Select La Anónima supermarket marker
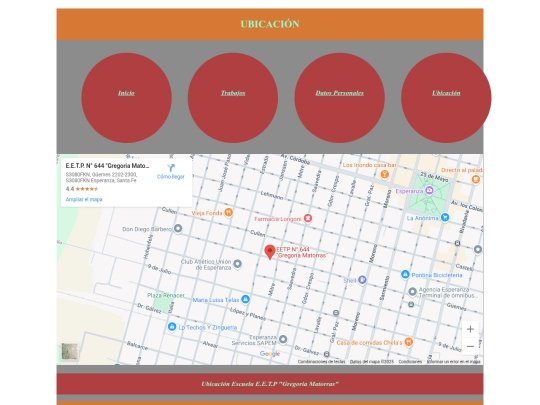 pyautogui.click(x=445, y=217)
